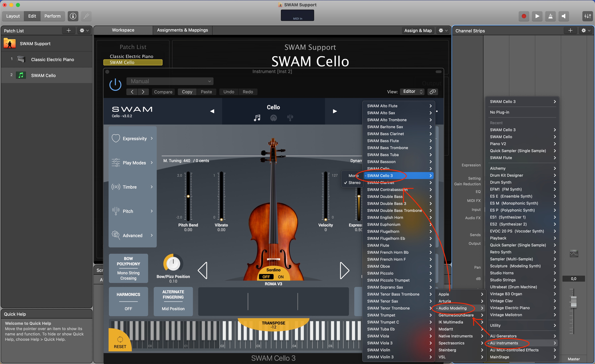Open Patch List gear settings menu
Screen dimensions: 595x364
tap(84, 30)
